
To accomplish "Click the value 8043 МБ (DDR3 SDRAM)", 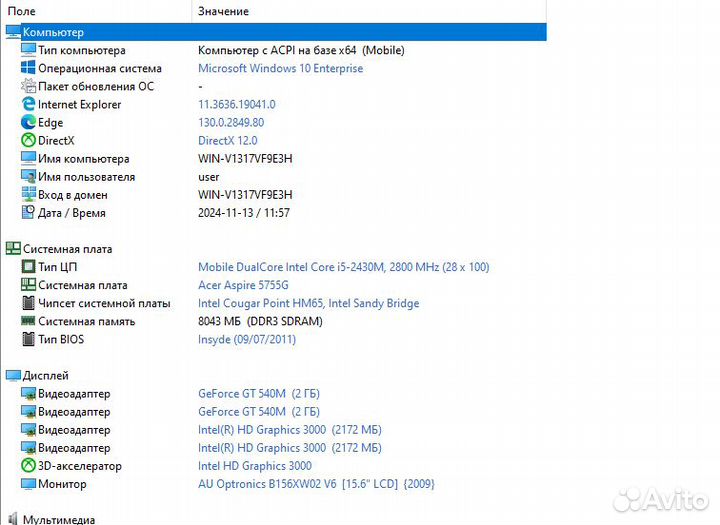I will pos(260,321).
